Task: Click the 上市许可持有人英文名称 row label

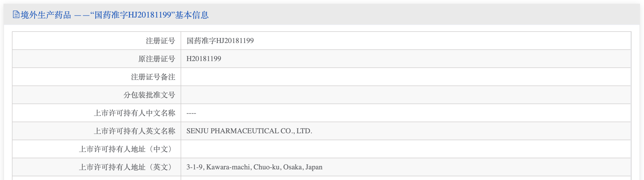Action: (134, 131)
